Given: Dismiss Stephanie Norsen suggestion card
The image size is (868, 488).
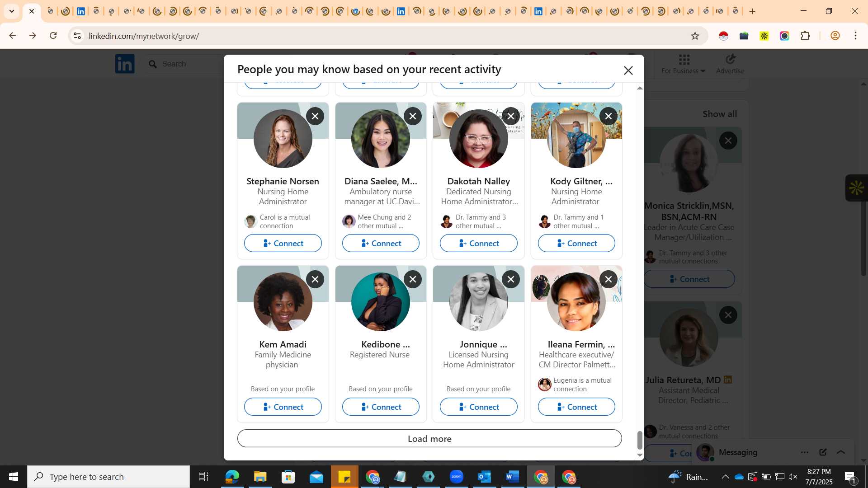Looking at the screenshot, I should (x=315, y=116).
